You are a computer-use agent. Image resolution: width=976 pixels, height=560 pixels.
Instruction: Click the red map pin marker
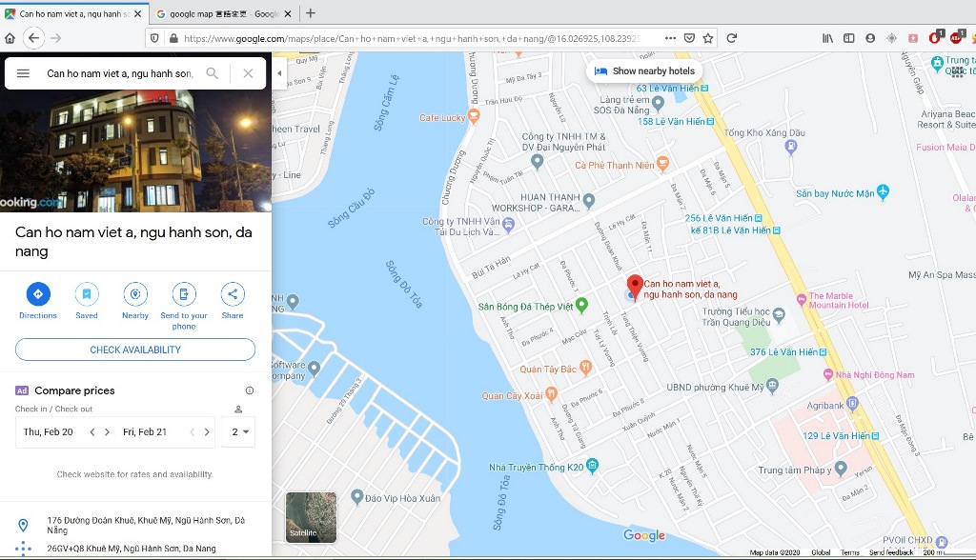635,286
